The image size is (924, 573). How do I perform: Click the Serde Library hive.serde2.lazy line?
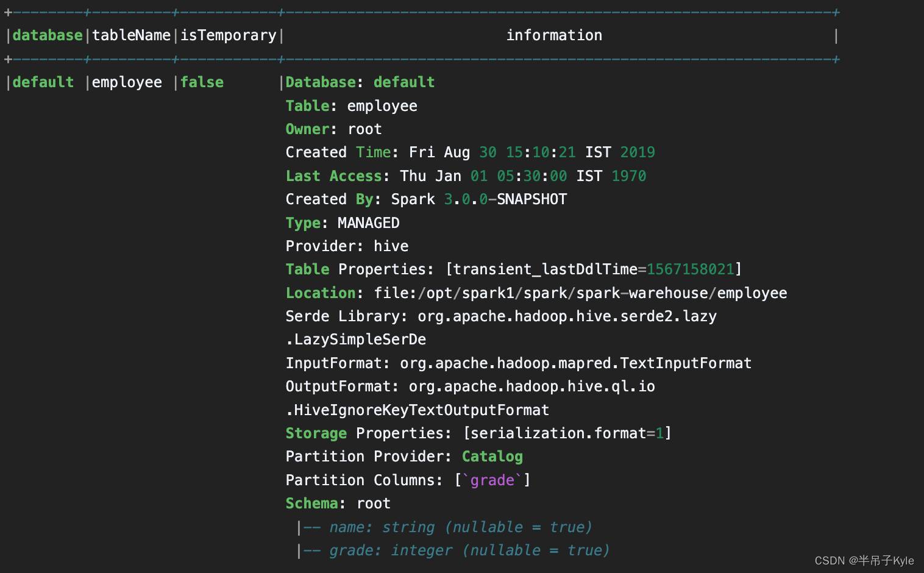pyautogui.click(x=501, y=316)
